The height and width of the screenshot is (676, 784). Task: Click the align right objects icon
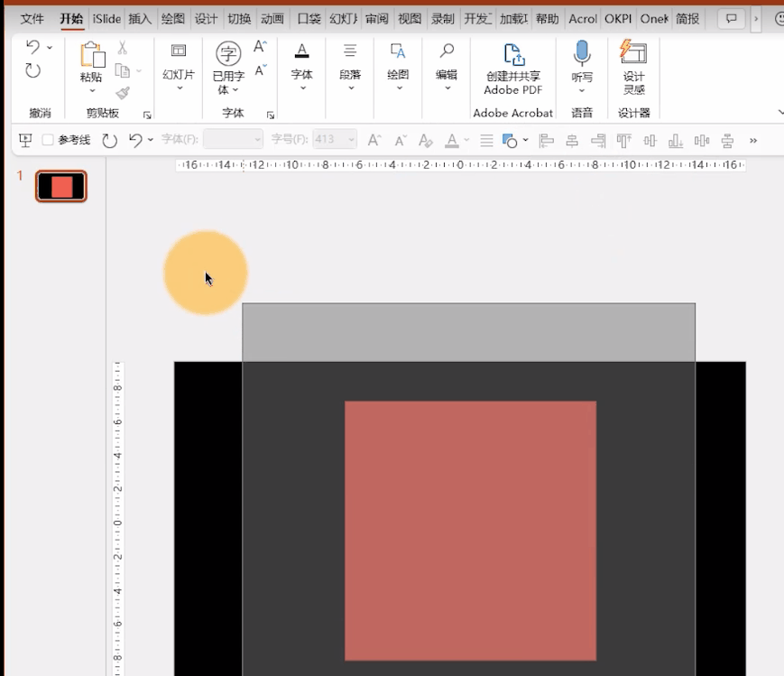coord(598,141)
